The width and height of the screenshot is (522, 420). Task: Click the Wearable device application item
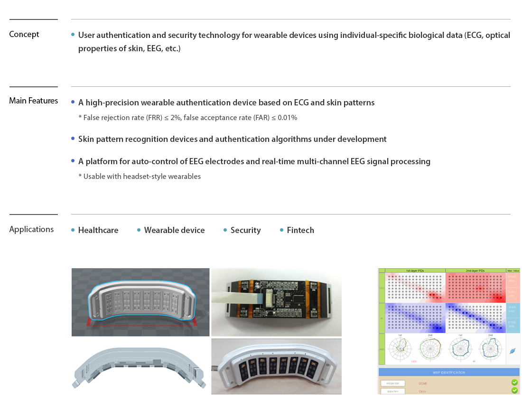coord(174,230)
